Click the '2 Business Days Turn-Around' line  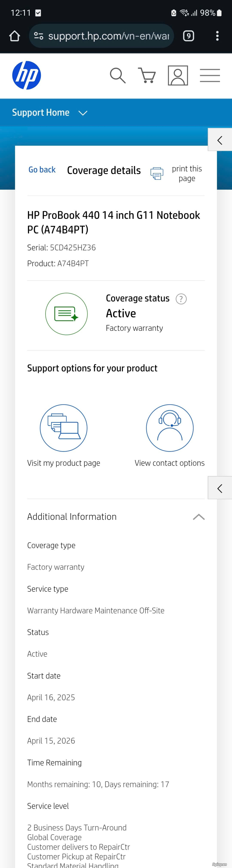click(x=77, y=827)
